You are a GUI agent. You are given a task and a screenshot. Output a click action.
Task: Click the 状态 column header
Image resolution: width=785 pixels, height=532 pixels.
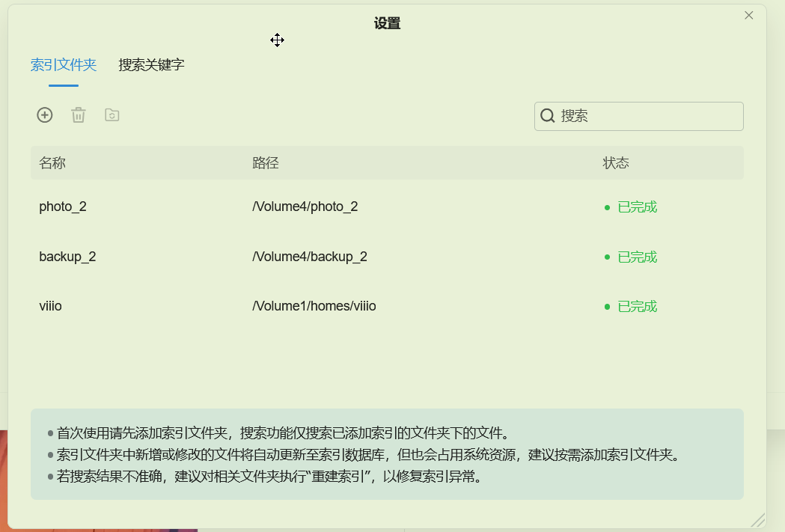[616, 163]
